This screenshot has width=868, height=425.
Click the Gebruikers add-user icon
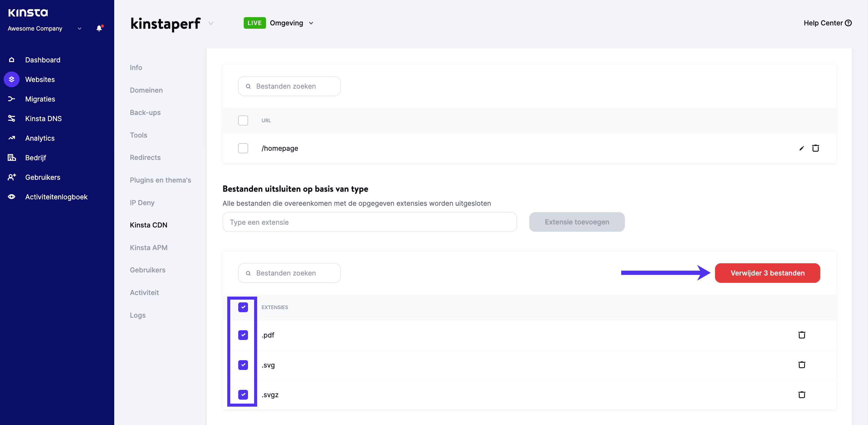coord(12,177)
